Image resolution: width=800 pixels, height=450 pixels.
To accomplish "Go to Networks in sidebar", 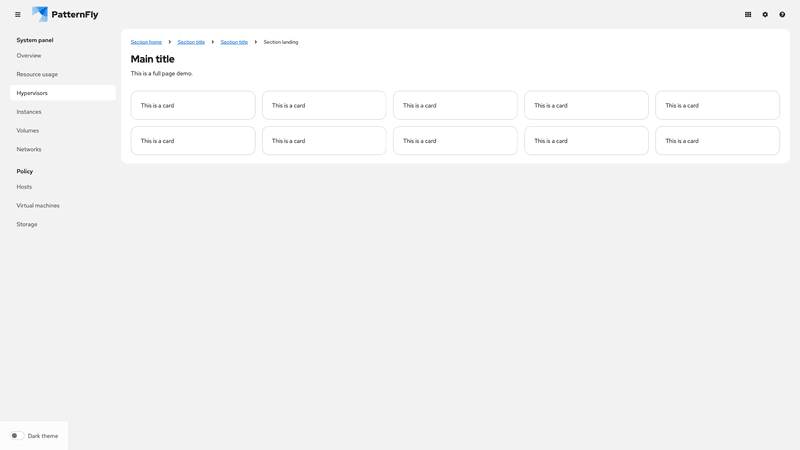I will click(29, 149).
